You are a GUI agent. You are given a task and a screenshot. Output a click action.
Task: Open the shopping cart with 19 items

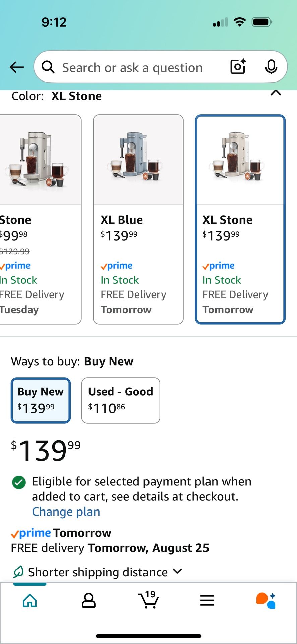pyautogui.click(x=148, y=600)
